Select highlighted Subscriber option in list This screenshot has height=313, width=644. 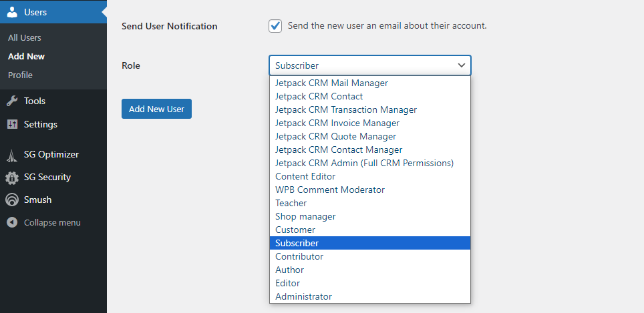tap(370, 243)
